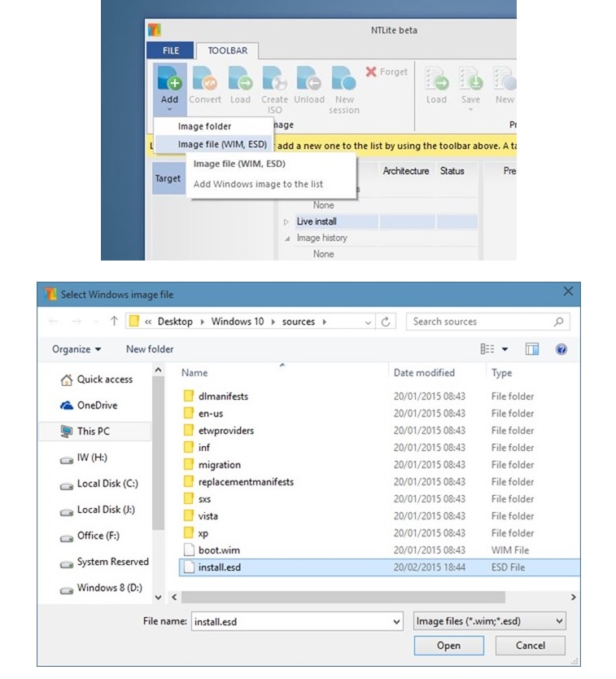This screenshot has height=679, width=616.
Task: Click the navigation pane scroll-up arrow
Action: point(158,370)
